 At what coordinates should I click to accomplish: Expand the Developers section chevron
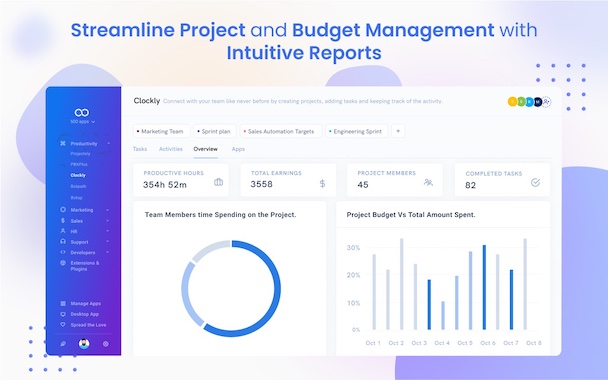(x=107, y=252)
